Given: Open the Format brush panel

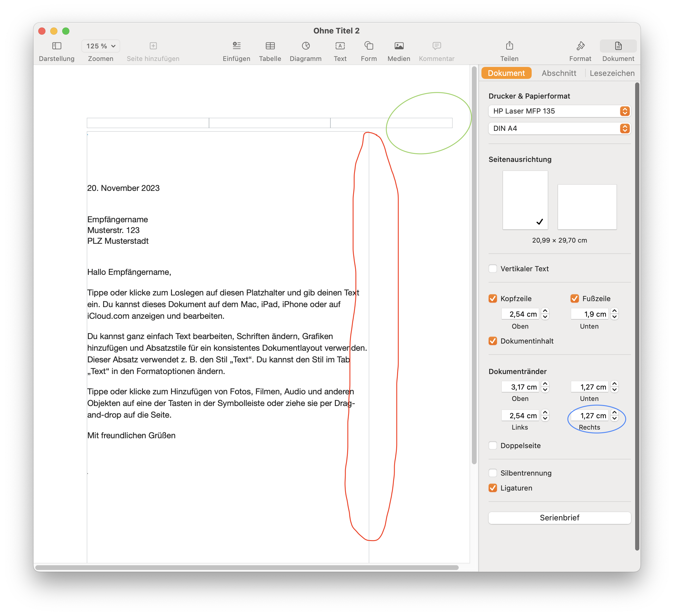Looking at the screenshot, I should click(580, 46).
